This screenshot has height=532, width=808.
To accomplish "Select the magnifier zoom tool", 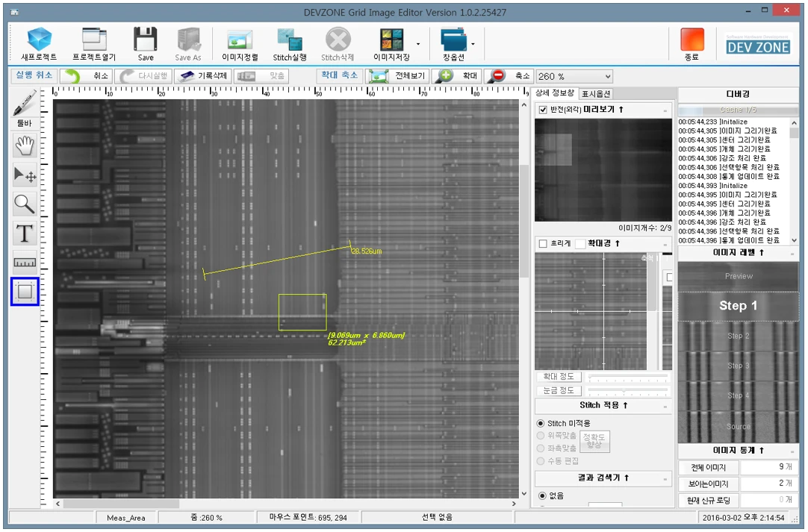I will pyautogui.click(x=24, y=204).
